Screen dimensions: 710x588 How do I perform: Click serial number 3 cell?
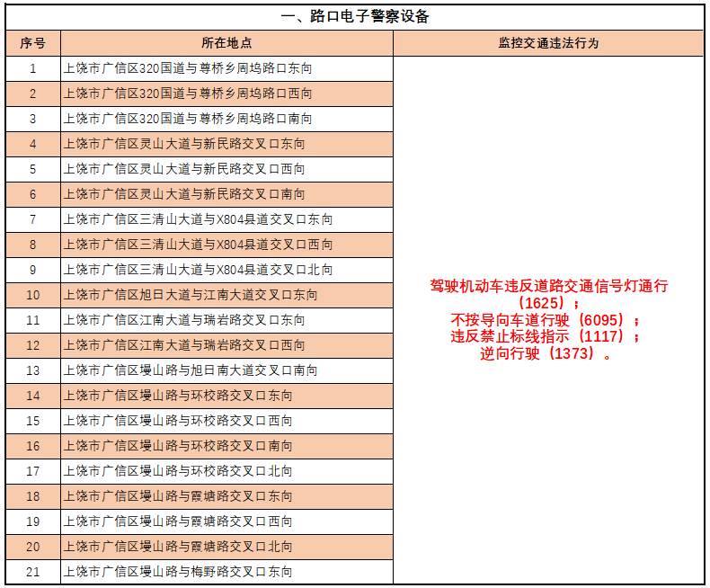point(32,119)
